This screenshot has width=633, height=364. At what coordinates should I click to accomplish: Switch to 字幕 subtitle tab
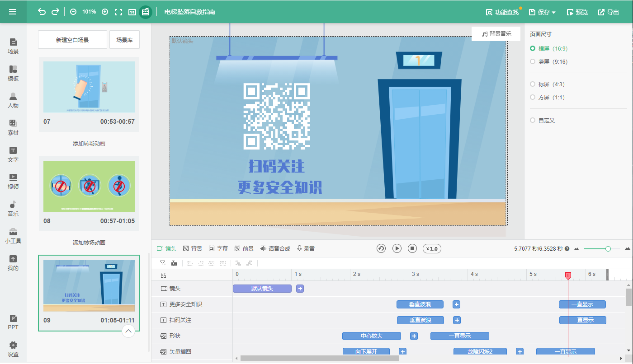click(218, 248)
